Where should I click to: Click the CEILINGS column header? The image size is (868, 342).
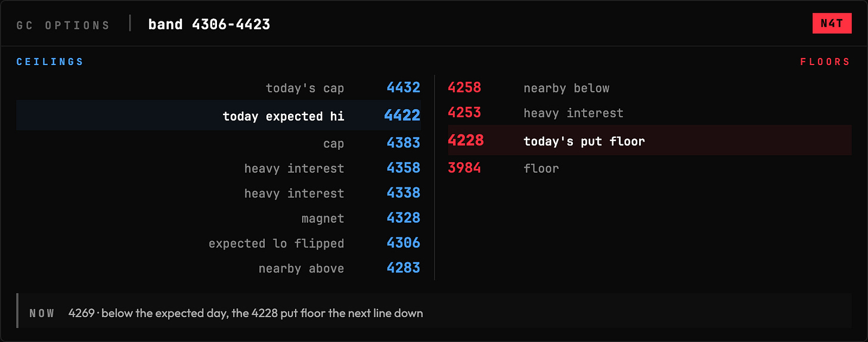(50, 62)
